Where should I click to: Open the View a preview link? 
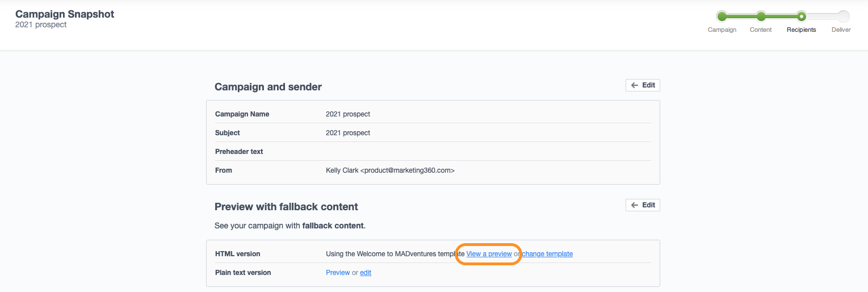point(489,254)
